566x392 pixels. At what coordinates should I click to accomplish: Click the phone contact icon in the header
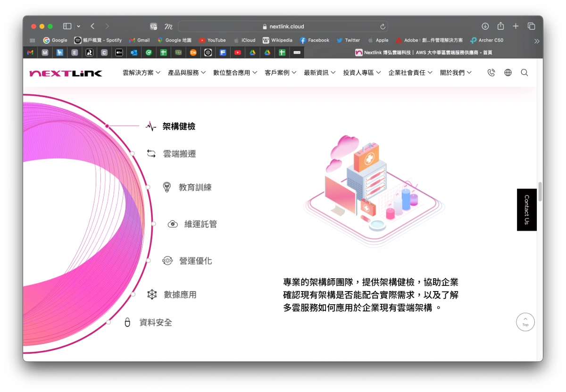point(491,72)
